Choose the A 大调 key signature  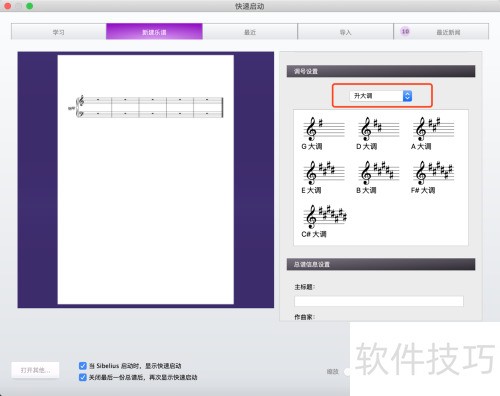coord(433,133)
